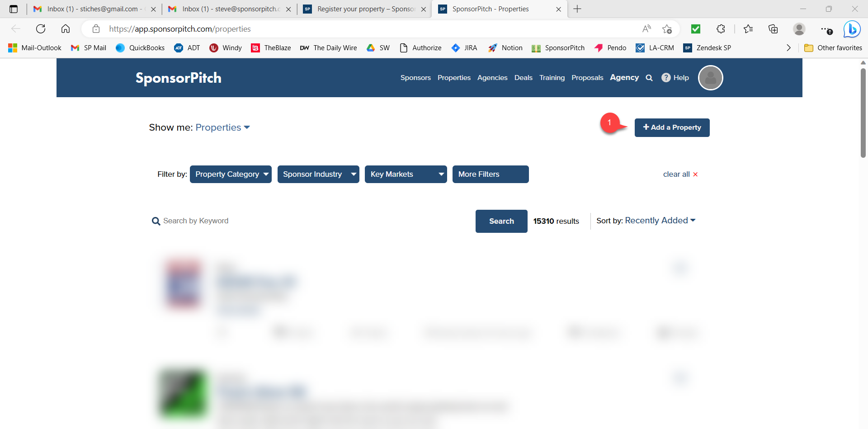
Task: Go to browser home page icon
Action: [66, 29]
